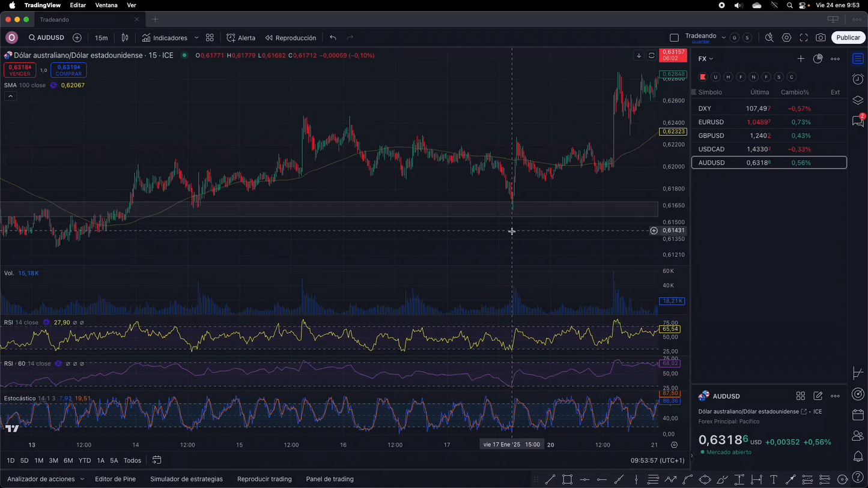Click the Publicar button
The height and width of the screenshot is (488, 868).
848,38
